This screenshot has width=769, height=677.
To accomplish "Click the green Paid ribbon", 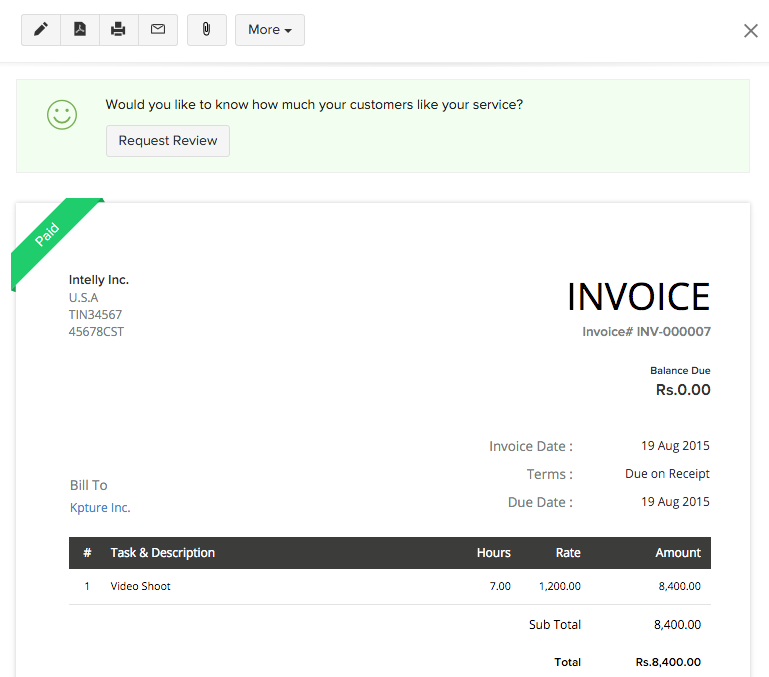I will coord(49,236).
